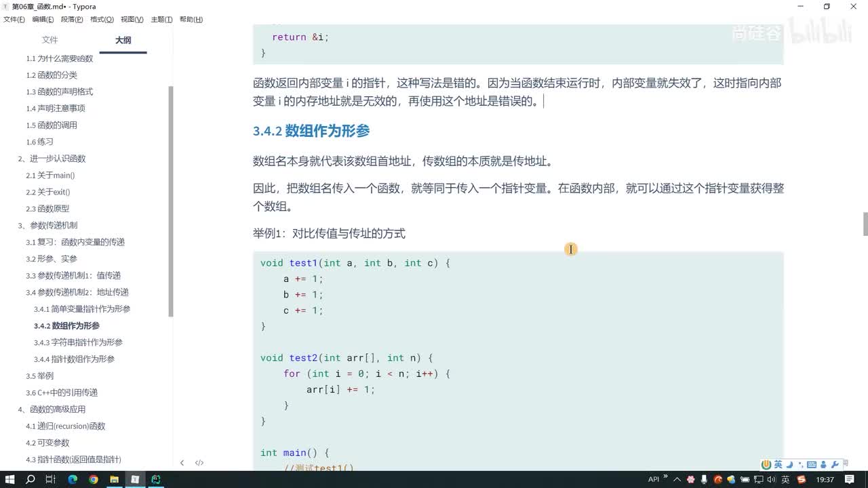Go to outline item 1.3 函数的声明格式
The image size is (868, 488).
coord(60,92)
